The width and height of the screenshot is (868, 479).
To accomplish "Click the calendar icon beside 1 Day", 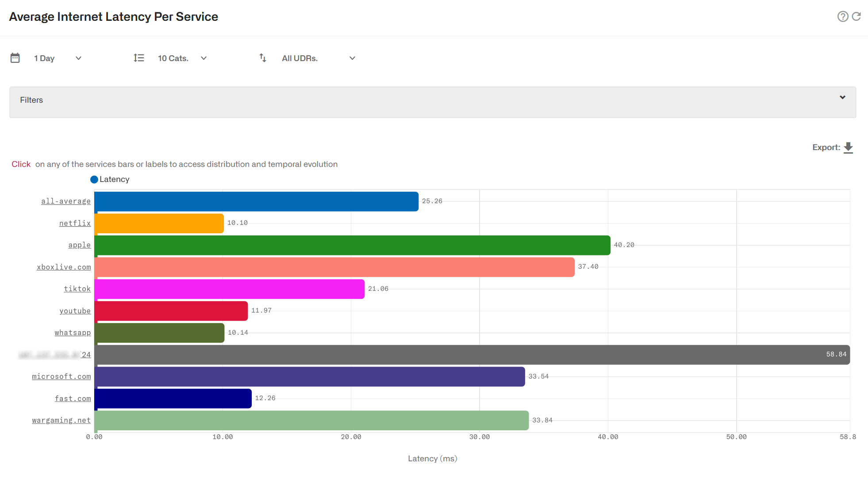I will click(x=15, y=58).
